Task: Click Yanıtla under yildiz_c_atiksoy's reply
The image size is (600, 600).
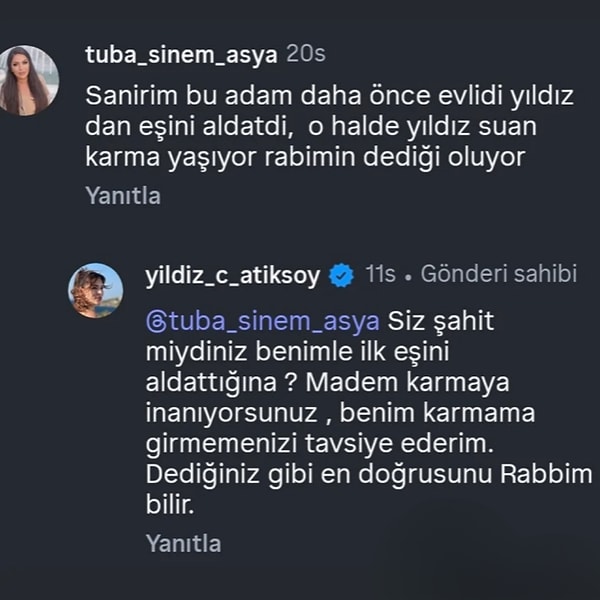Action: [183, 544]
